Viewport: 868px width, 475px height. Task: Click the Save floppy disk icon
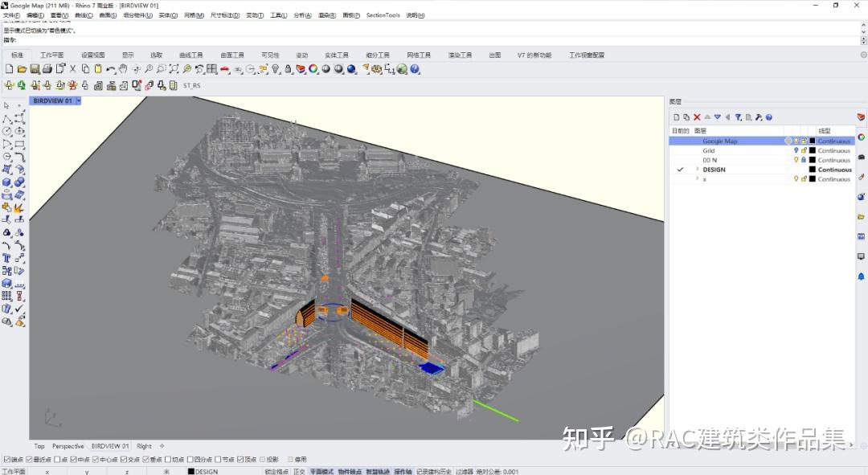(x=35, y=69)
